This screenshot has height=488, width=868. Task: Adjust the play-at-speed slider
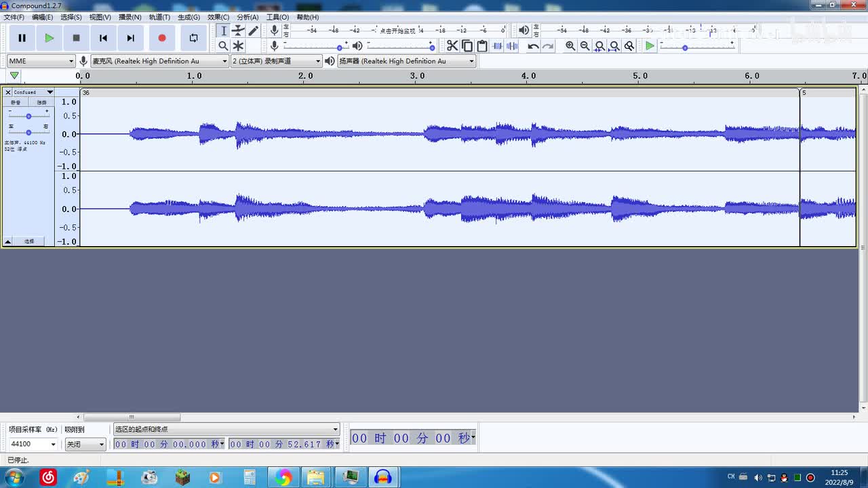pos(696,46)
